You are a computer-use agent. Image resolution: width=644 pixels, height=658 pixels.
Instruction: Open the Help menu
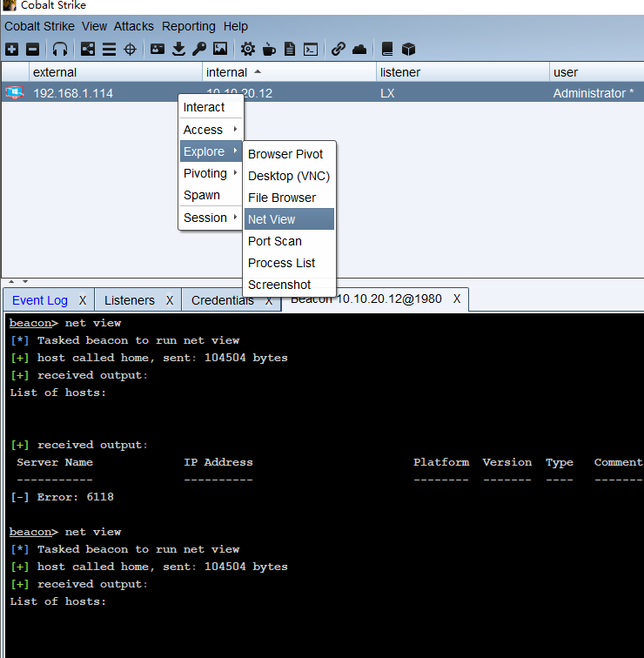[x=235, y=26]
